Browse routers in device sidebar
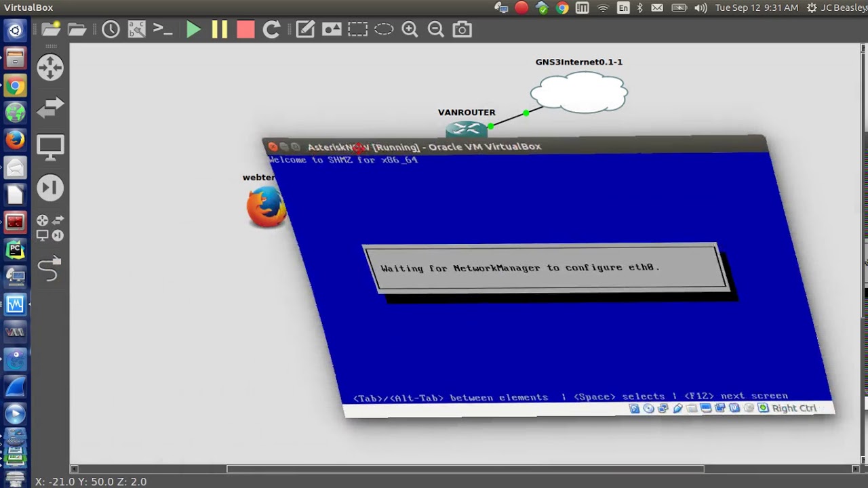 tap(50, 67)
